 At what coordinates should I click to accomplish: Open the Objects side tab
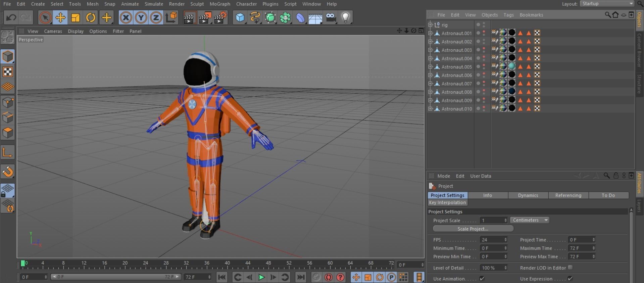[639, 19]
